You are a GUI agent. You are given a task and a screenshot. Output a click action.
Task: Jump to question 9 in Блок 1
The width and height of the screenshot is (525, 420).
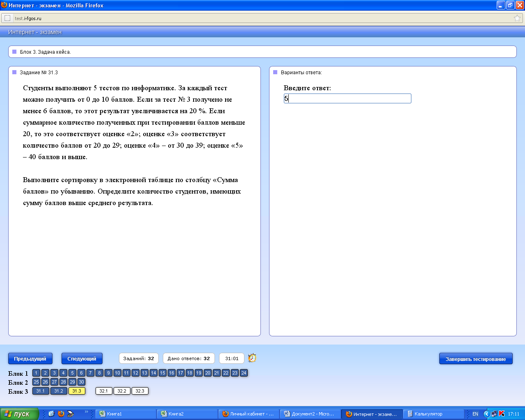pyautogui.click(x=108, y=373)
